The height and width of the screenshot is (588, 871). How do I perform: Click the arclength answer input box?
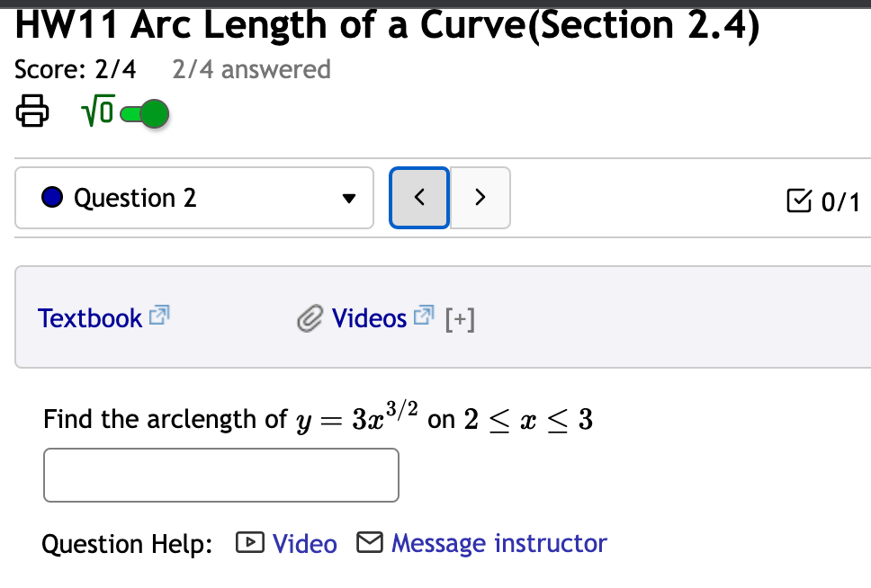pyautogui.click(x=220, y=475)
